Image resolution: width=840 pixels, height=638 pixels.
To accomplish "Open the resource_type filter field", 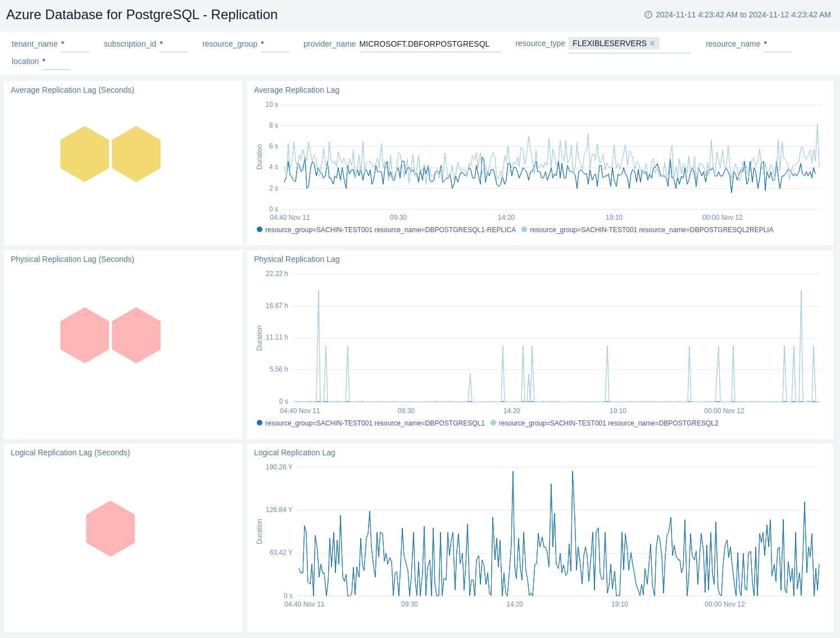I will pos(630,44).
